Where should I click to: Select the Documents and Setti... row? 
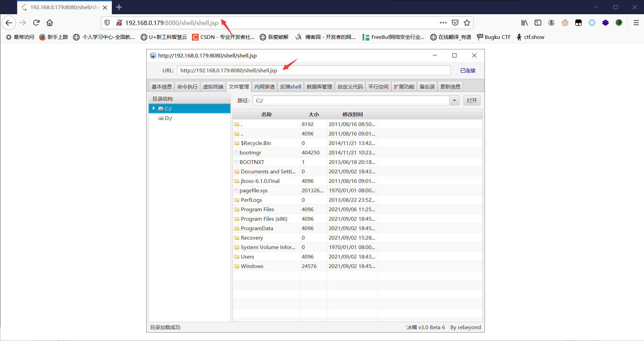(x=357, y=172)
